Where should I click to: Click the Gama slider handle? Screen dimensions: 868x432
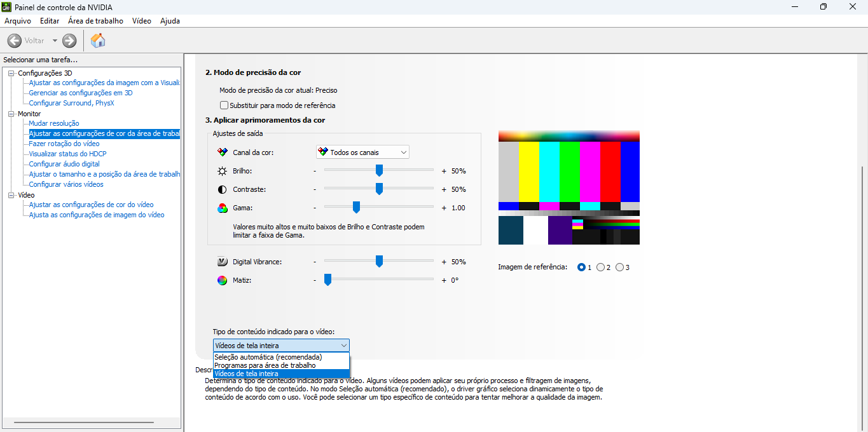point(356,207)
